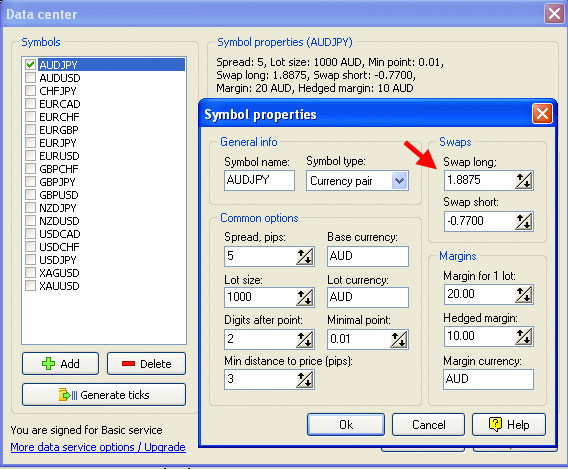The height and width of the screenshot is (469, 568).
Task: Click the Margin for 1 lot stepper icon
Action: 524,294
